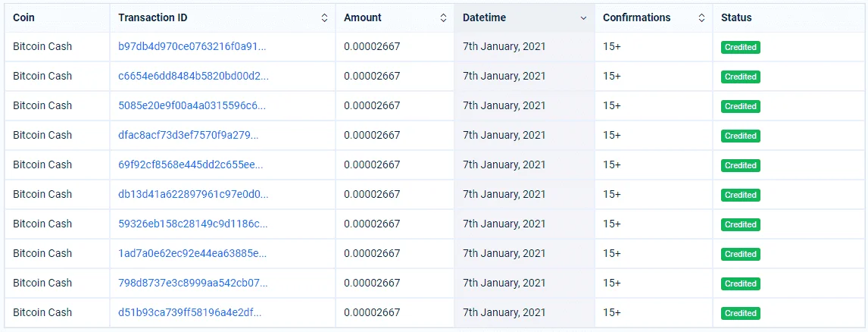This screenshot has height=332, width=868.
Task: Open transaction 1ad7a0e62ec92e44ea63885e...
Action: point(192,253)
